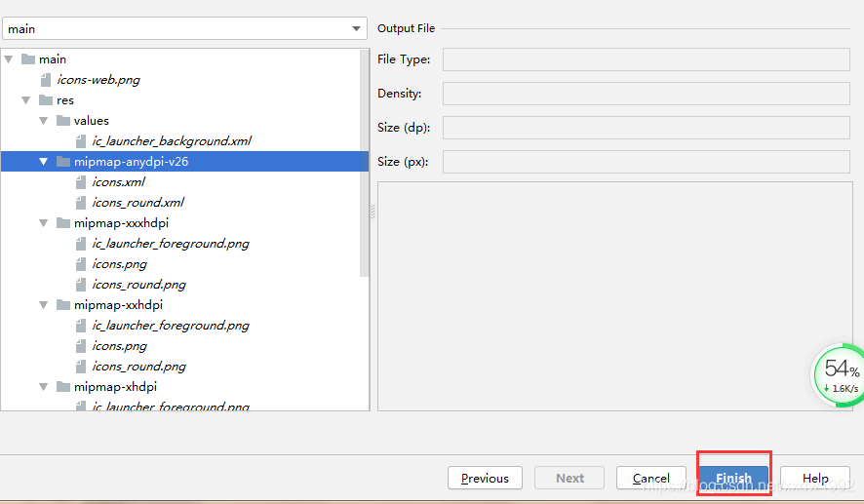864x504 pixels.
Task: Select the ic_launcher_background.xml file name
Action: tap(172, 141)
